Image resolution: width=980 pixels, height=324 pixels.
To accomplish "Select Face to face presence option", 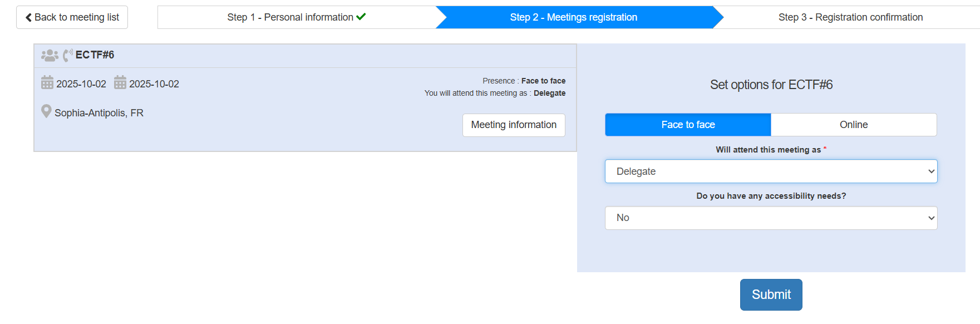I will [x=688, y=125].
